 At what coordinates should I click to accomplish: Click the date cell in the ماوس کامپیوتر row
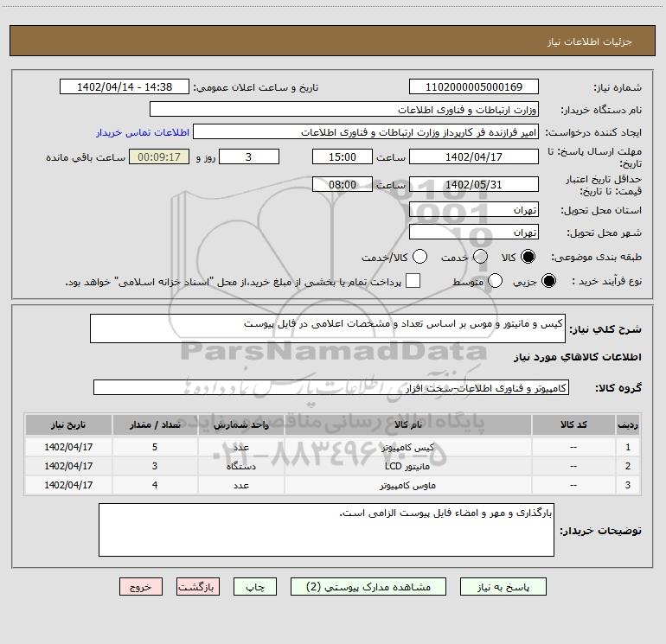68,485
